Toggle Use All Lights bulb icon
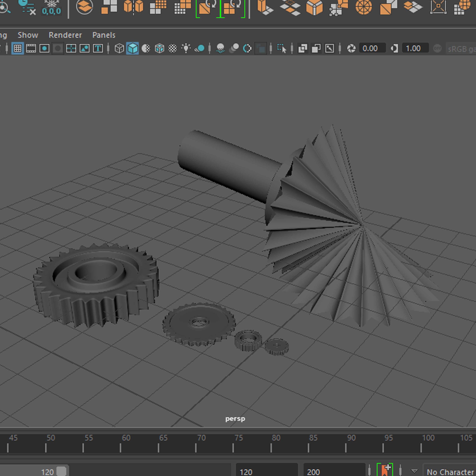Screen dimensions: 476x476 [186, 48]
